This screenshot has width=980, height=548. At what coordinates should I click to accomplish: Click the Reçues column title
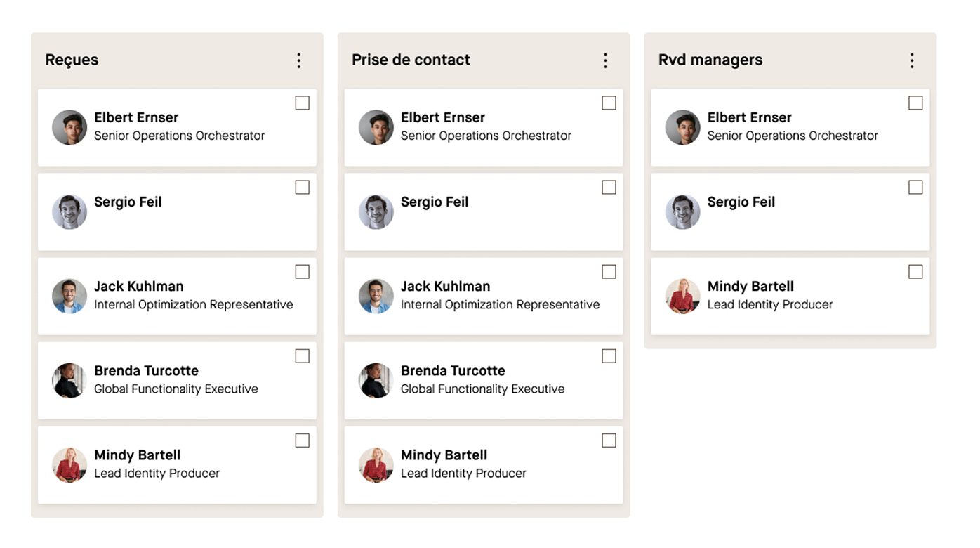[x=72, y=60]
